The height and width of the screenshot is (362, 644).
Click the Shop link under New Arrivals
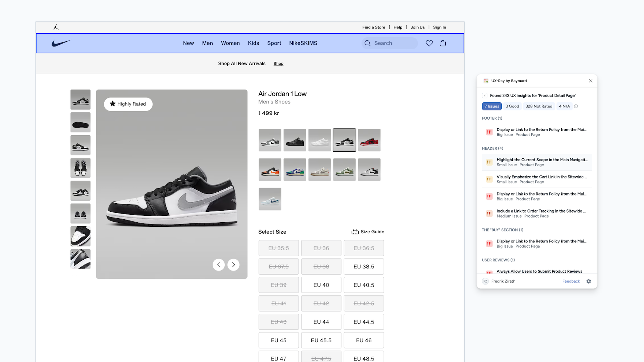[278, 64]
